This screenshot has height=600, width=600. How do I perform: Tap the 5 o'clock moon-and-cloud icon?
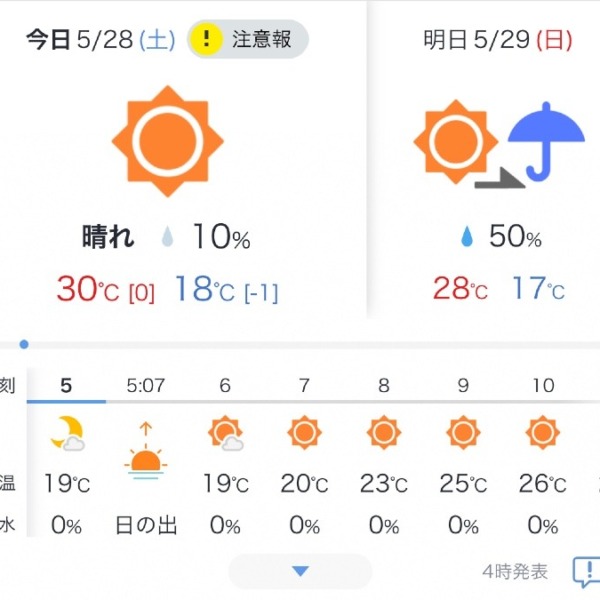(67, 433)
